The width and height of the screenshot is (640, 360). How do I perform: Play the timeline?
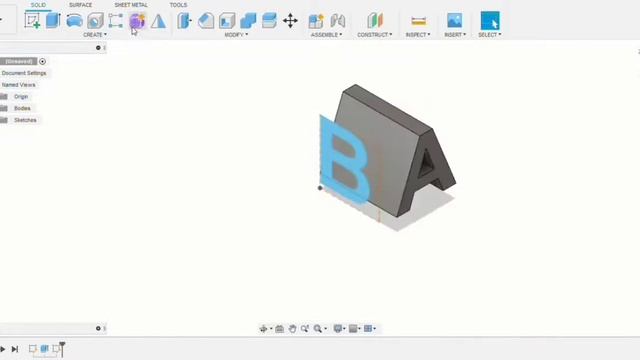[x=2, y=349]
